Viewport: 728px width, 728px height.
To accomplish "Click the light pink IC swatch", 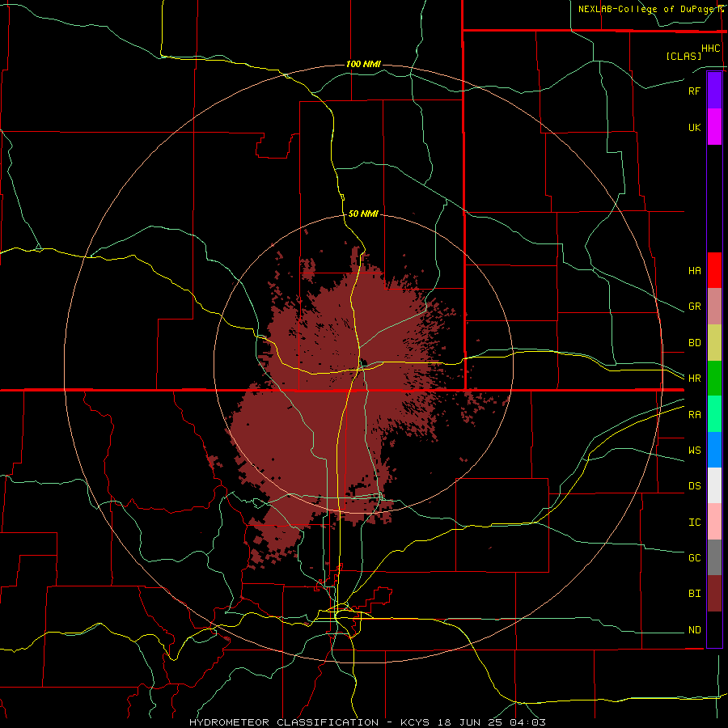I will pos(714,522).
